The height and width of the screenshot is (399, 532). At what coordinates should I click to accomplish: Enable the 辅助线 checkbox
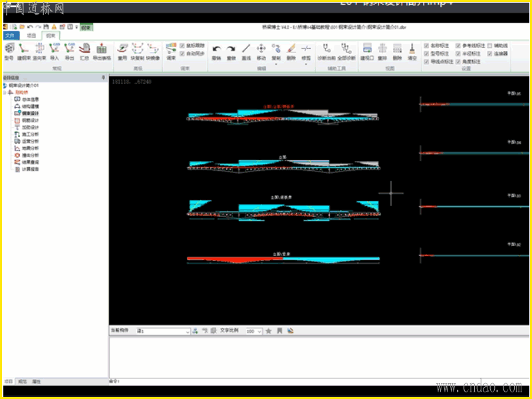[490, 45]
